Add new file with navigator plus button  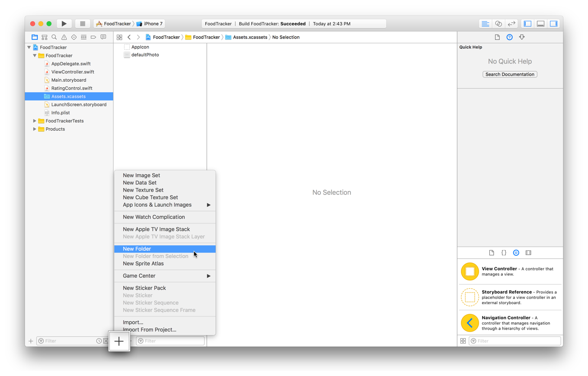31,341
